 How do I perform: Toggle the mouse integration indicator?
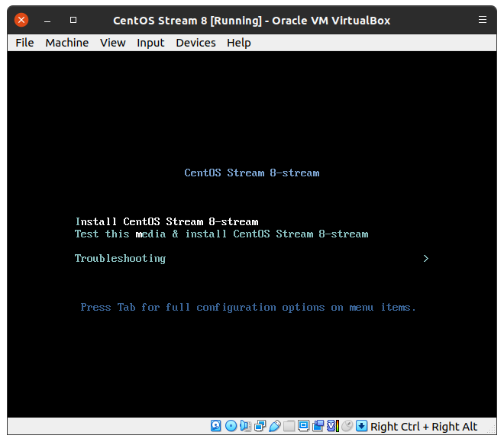point(347,426)
